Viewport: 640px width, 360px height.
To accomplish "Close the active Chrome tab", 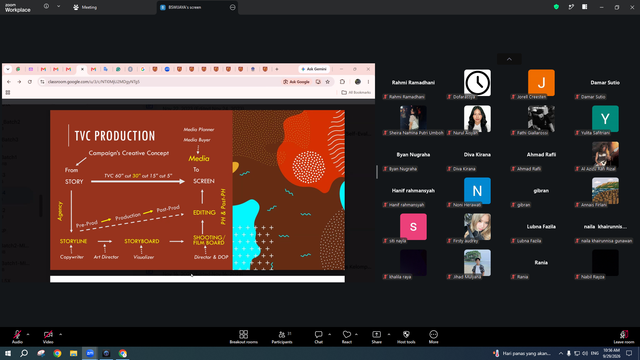I will click(x=82, y=69).
